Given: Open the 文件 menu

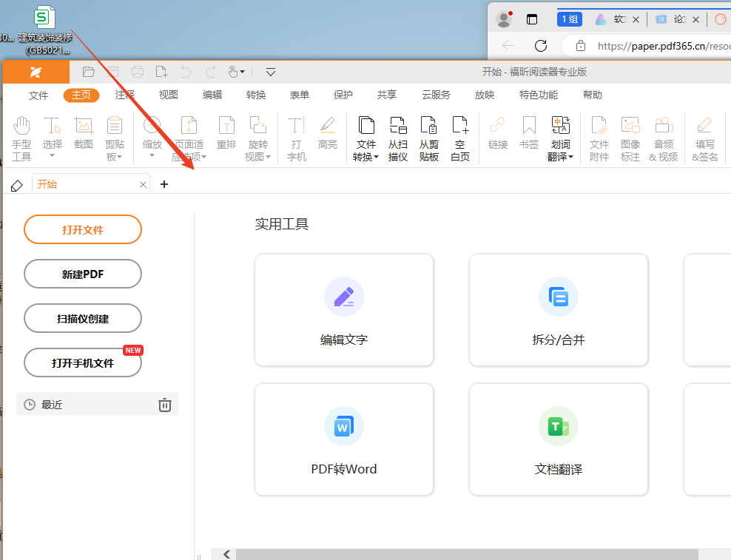Looking at the screenshot, I should (x=38, y=95).
